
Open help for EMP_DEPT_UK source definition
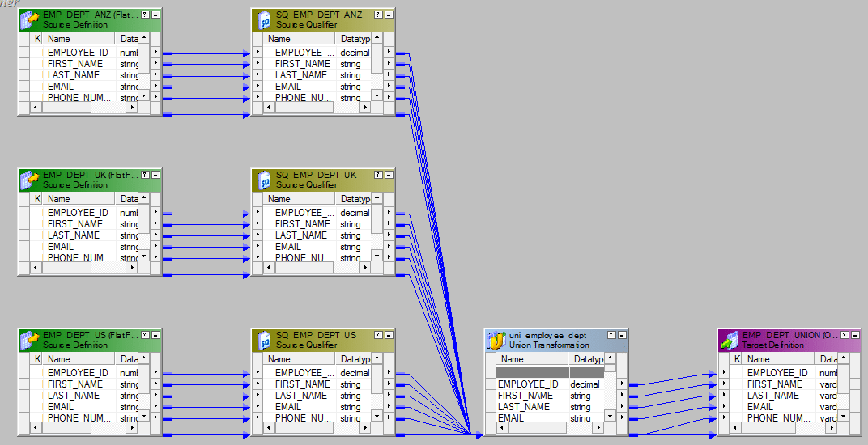[145, 175]
